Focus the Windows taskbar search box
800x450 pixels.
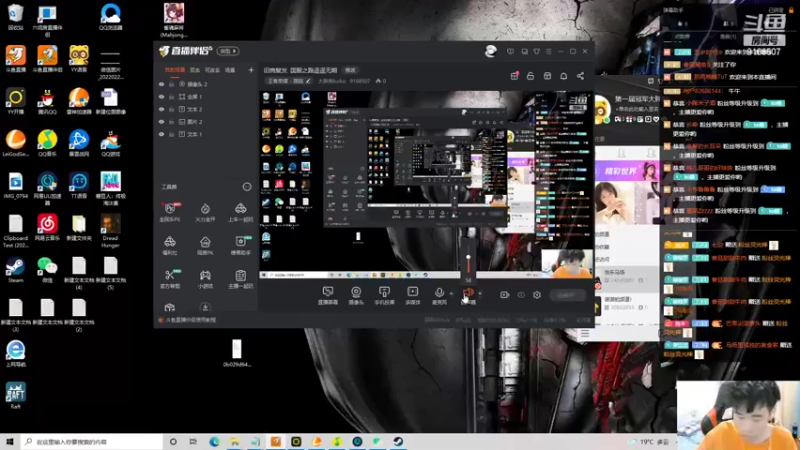coord(92,441)
